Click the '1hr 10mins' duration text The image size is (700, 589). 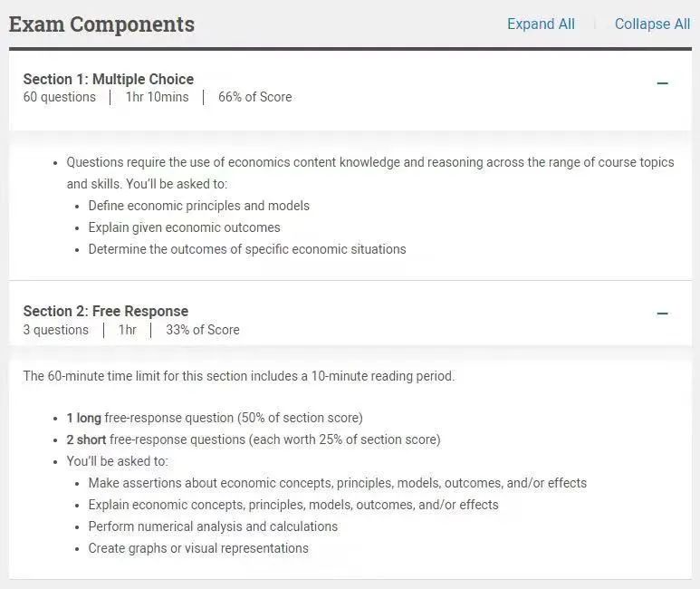(x=158, y=97)
